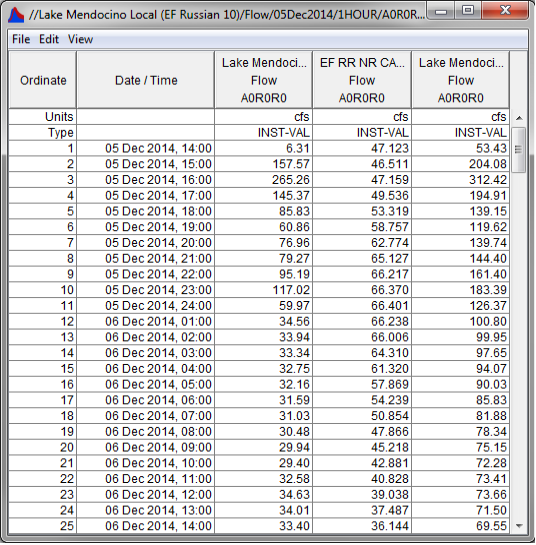Click the vertical scrollbar thumb
The width and height of the screenshot is (536, 545).
(x=519, y=149)
